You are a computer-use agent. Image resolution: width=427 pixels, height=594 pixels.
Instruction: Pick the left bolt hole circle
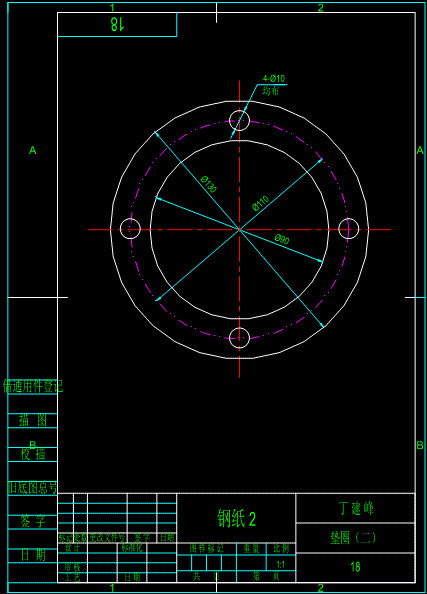tap(130, 229)
